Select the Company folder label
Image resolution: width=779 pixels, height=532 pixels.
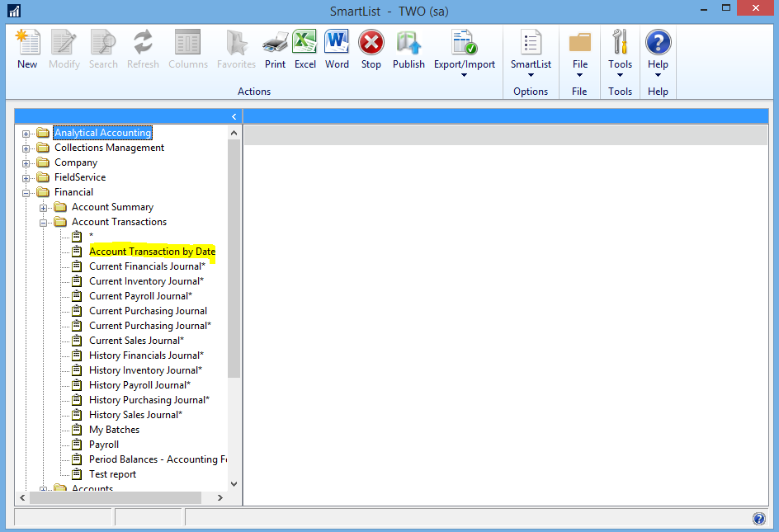(76, 162)
